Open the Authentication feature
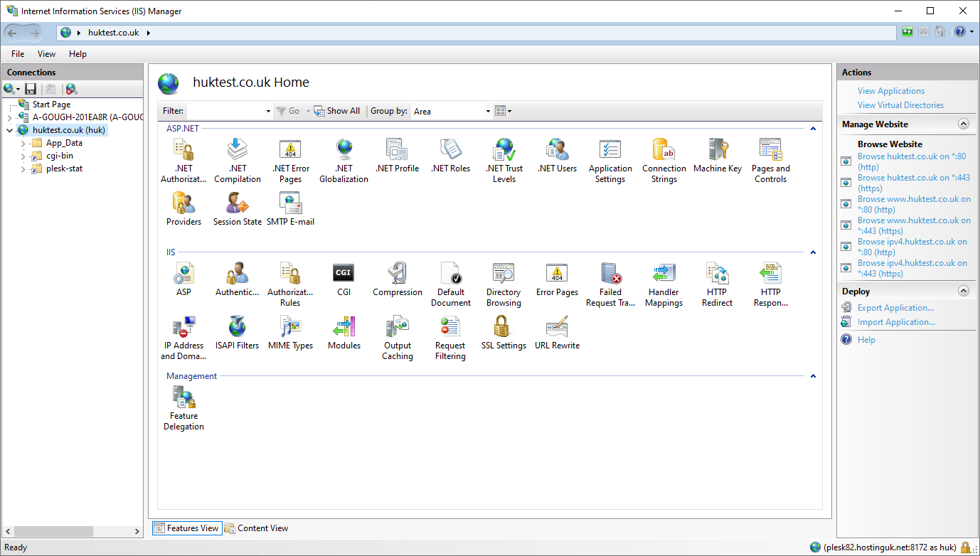Image resolution: width=980 pixels, height=556 pixels. pos(238,279)
